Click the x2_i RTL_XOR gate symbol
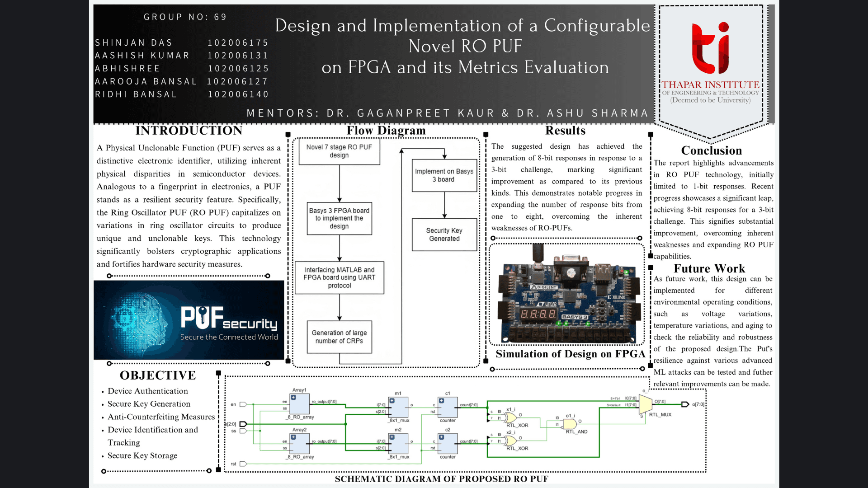The height and width of the screenshot is (488, 868). coord(511,441)
